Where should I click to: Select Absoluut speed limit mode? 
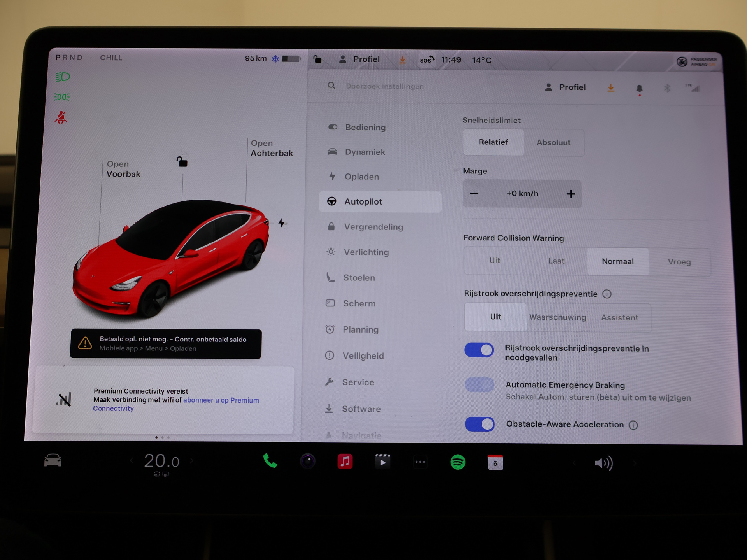(x=554, y=143)
